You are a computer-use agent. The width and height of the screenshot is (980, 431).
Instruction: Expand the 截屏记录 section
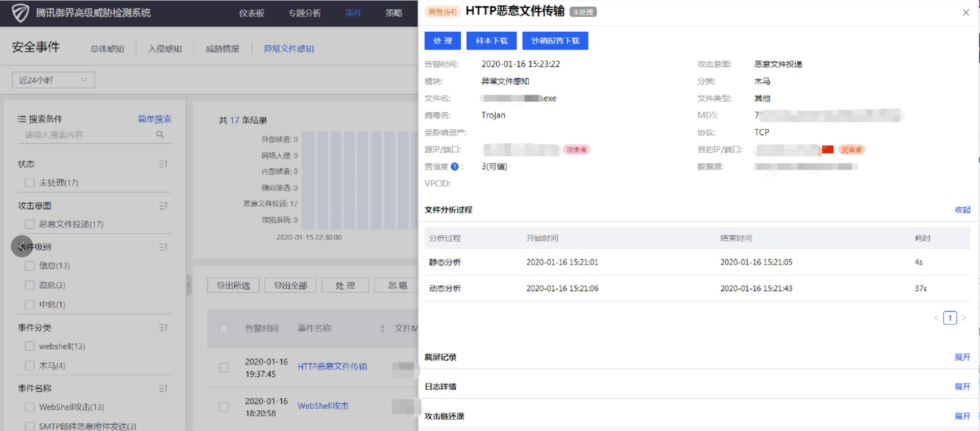point(962,357)
